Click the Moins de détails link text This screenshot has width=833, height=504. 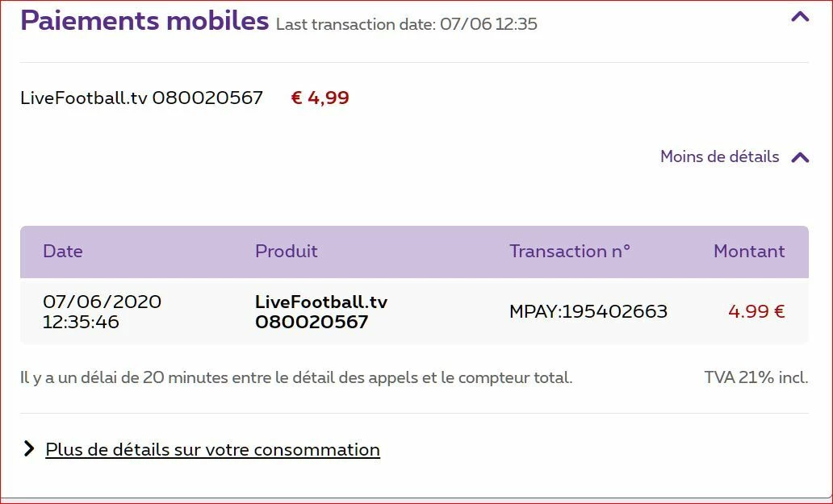719,156
